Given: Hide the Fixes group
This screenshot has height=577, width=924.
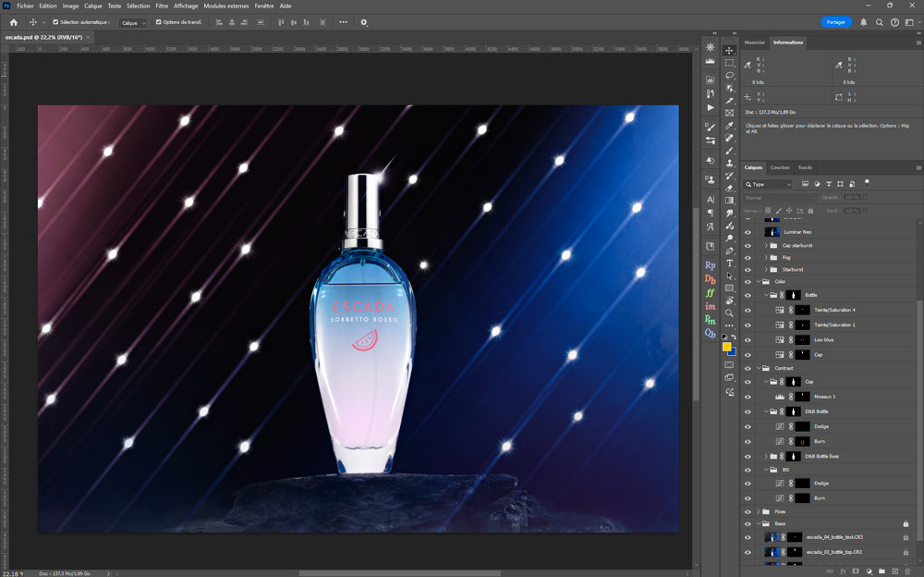Looking at the screenshot, I should click(x=748, y=512).
